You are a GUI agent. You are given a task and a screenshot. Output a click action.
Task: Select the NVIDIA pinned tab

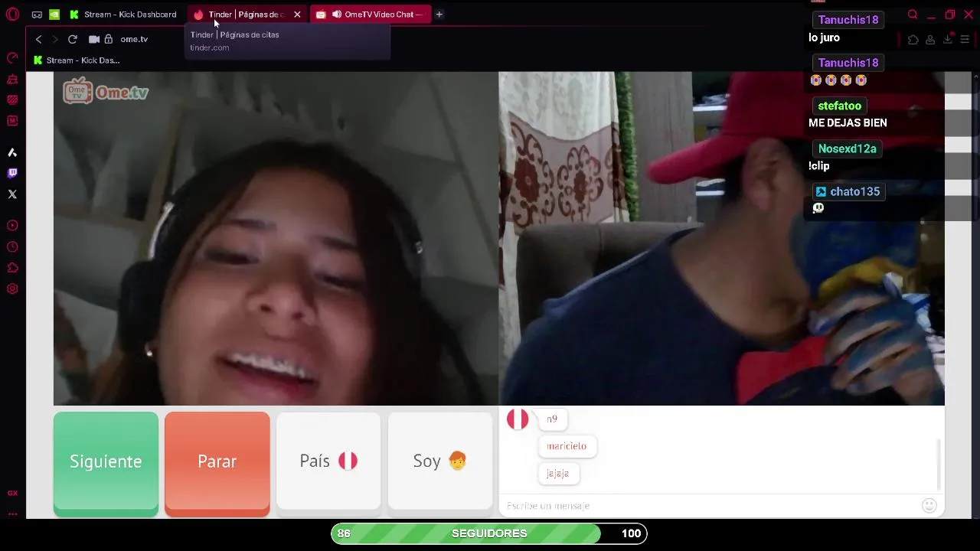pyautogui.click(x=54, y=15)
